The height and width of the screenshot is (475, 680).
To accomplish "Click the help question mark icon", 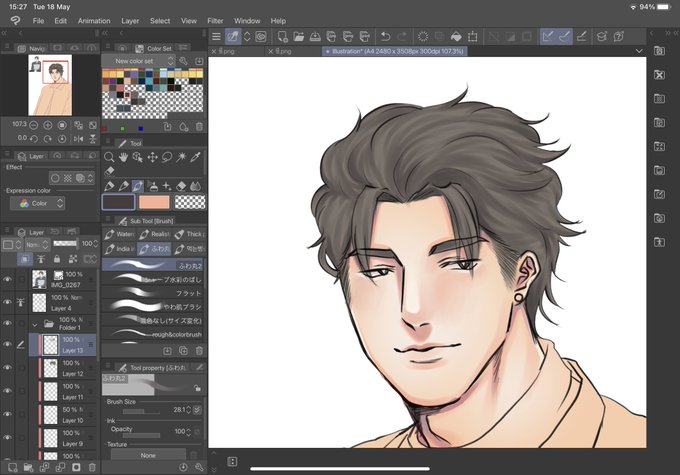I will (619, 37).
